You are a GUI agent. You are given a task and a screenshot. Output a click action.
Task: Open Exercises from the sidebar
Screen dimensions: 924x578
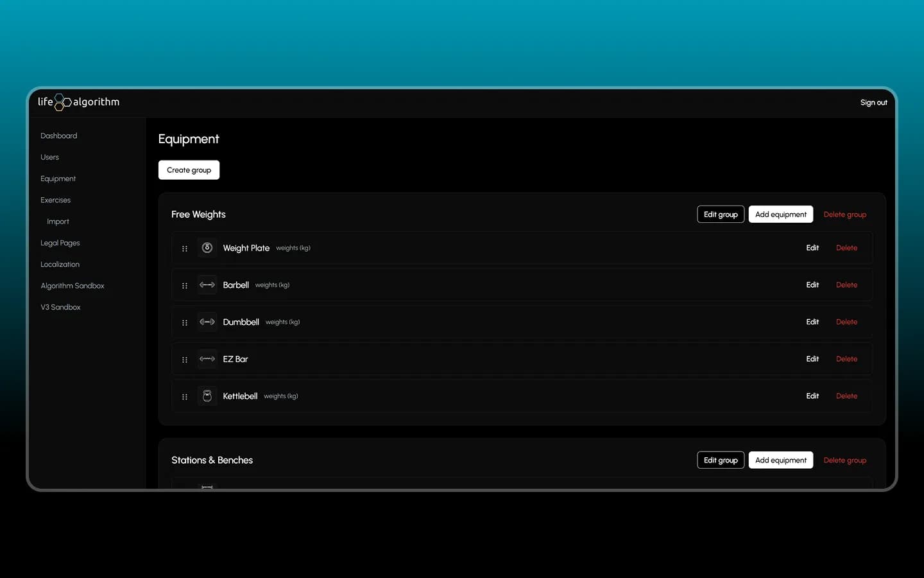pyautogui.click(x=56, y=200)
